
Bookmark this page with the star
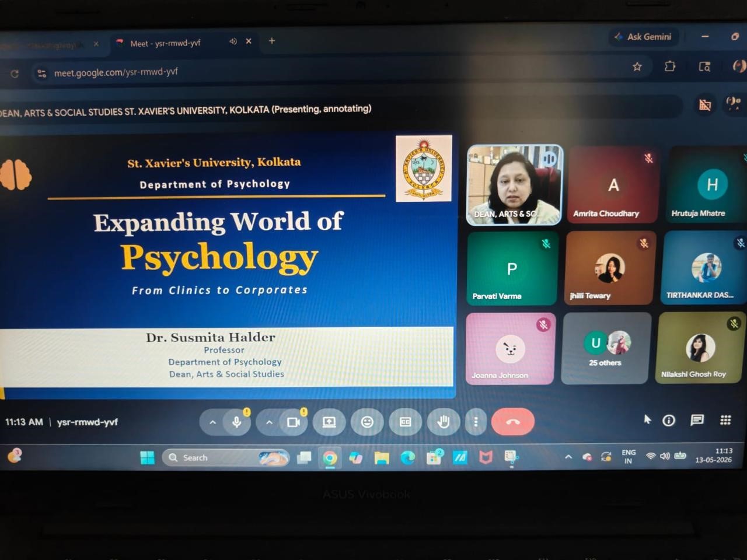click(637, 67)
